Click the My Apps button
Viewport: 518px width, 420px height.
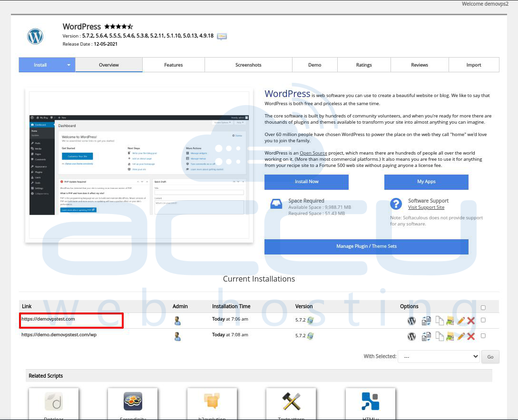pos(426,182)
